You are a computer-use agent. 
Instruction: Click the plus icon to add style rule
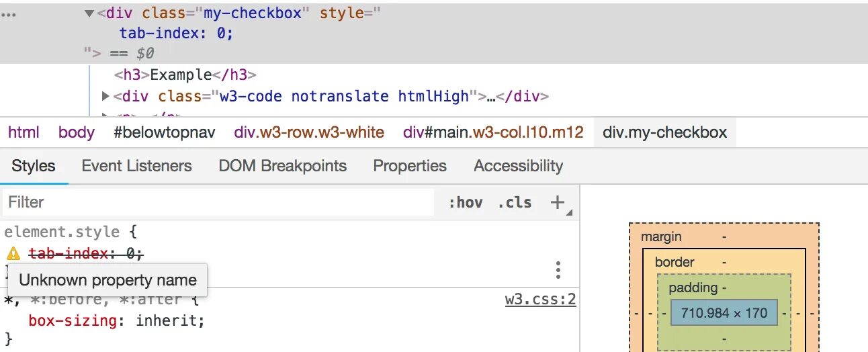click(557, 202)
